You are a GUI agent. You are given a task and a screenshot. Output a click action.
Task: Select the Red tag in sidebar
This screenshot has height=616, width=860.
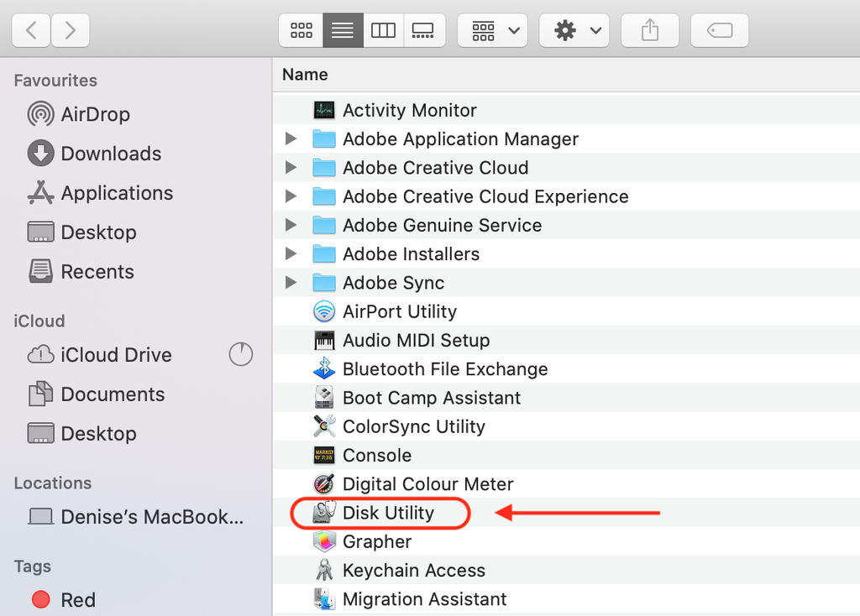[x=78, y=600]
